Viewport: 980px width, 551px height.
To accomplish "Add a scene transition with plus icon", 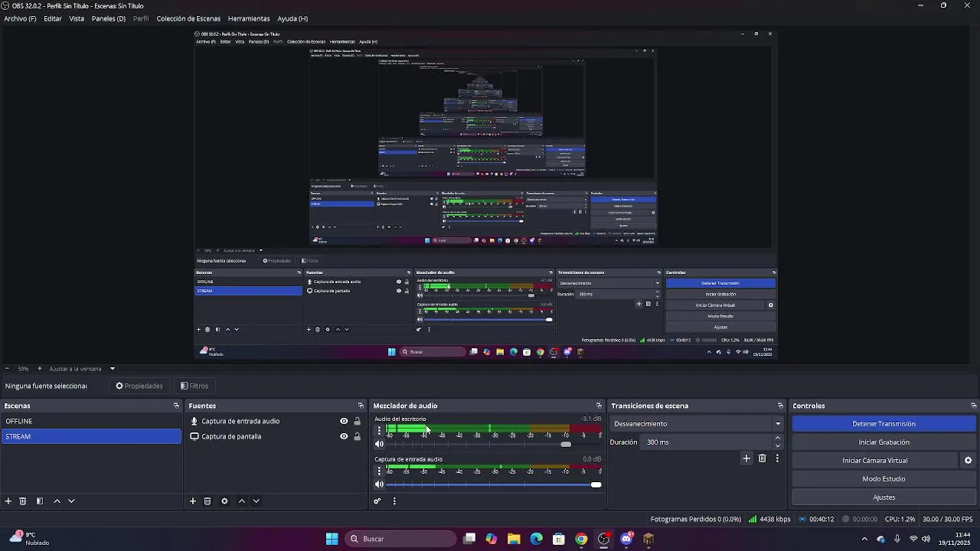I will click(746, 458).
